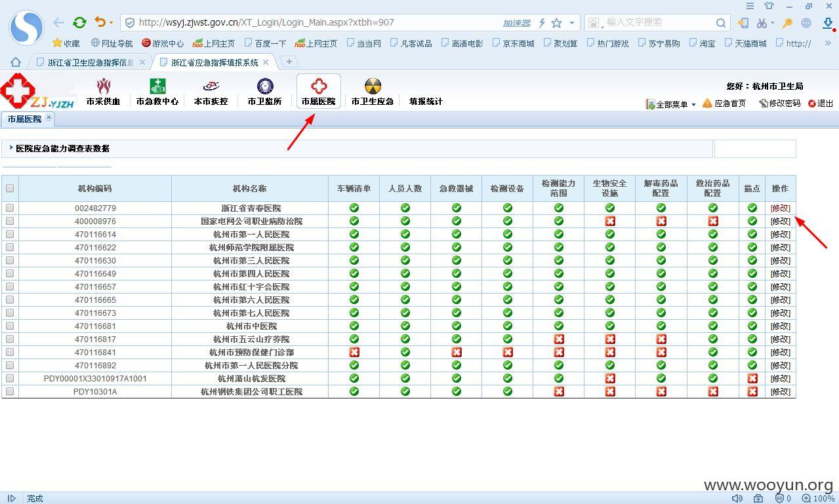
Task: Open the browser undo history dropdown arrow
Action: pos(111,23)
